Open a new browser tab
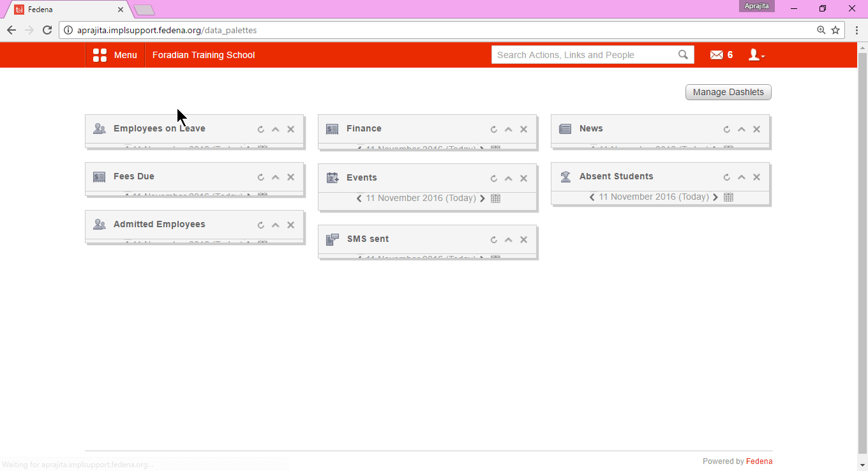This screenshot has height=471, width=868. click(x=144, y=10)
